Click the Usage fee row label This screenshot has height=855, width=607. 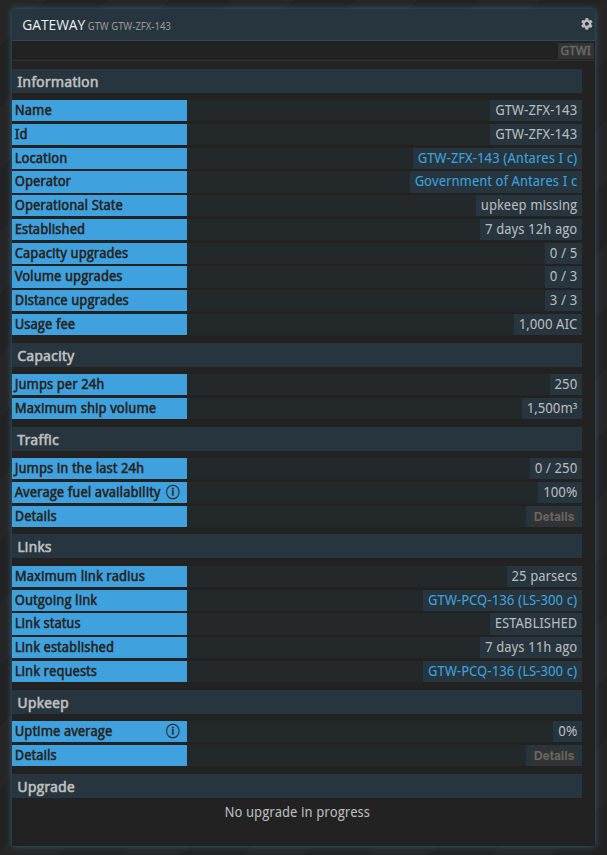point(98,324)
